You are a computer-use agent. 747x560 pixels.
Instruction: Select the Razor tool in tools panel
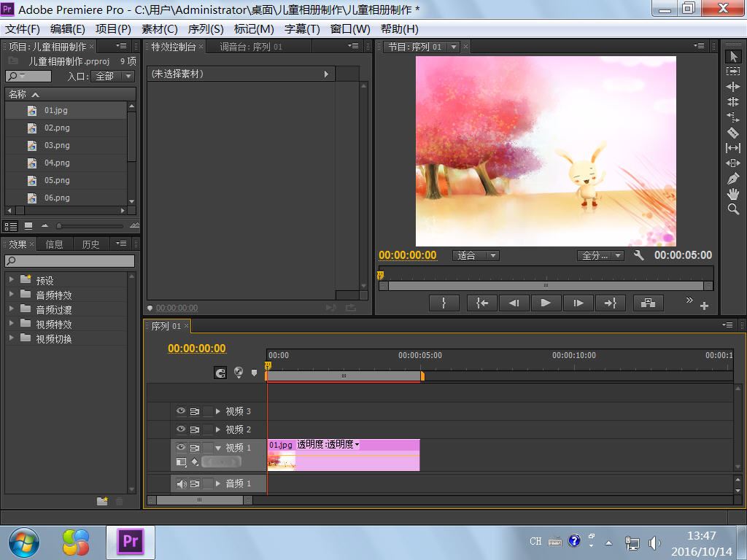(733, 133)
